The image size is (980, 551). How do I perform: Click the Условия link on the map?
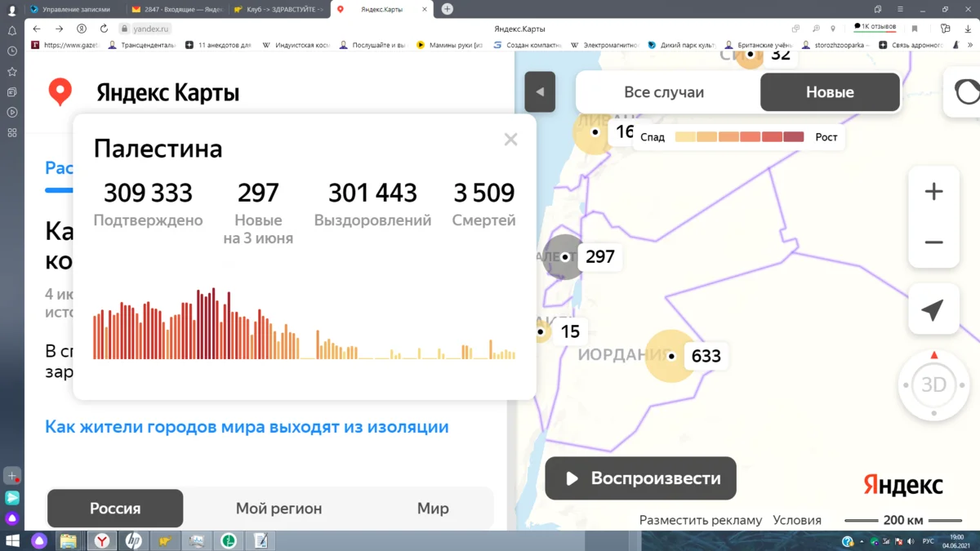pyautogui.click(x=797, y=520)
